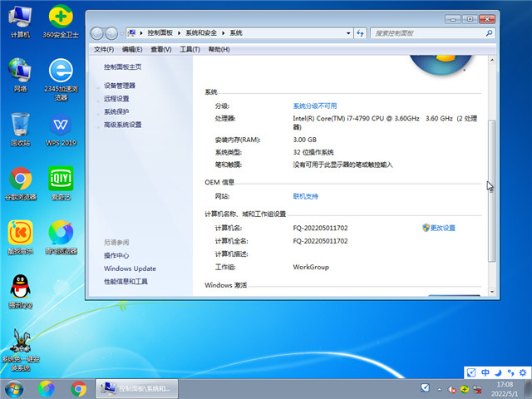Click the swirl browser taskbar icon
Viewport: 532px width, 399px height.
click(x=47, y=389)
